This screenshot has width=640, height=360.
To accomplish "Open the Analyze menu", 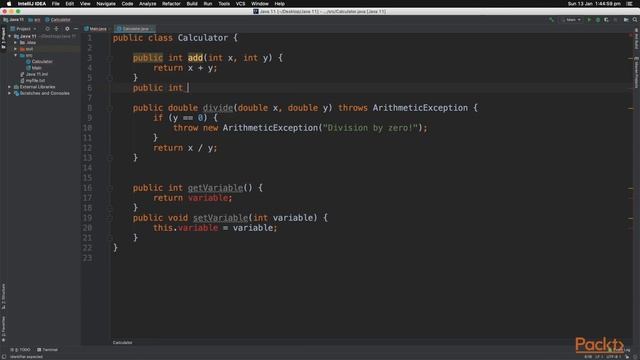I will [x=148, y=4].
